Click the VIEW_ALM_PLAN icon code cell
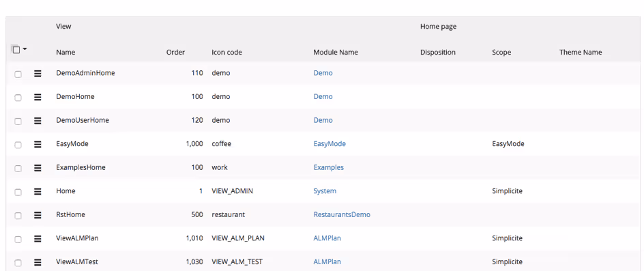This screenshot has width=644, height=271. pyautogui.click(x=238, y=238)
